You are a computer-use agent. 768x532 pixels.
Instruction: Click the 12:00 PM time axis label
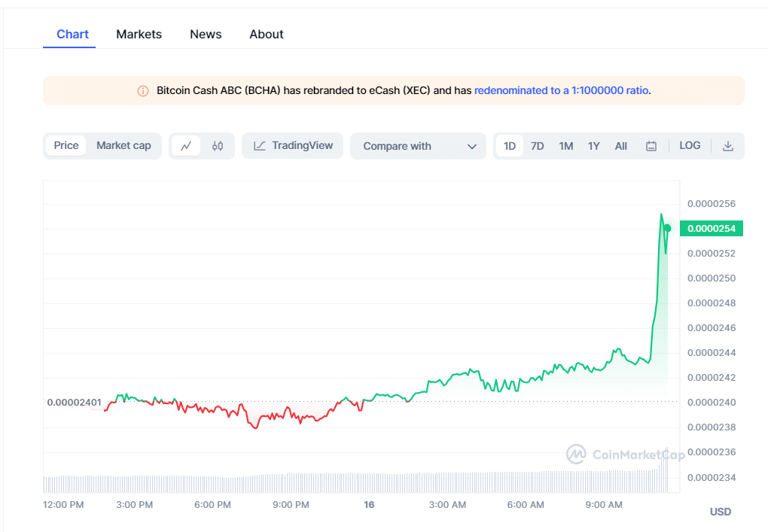pos(63,505)
